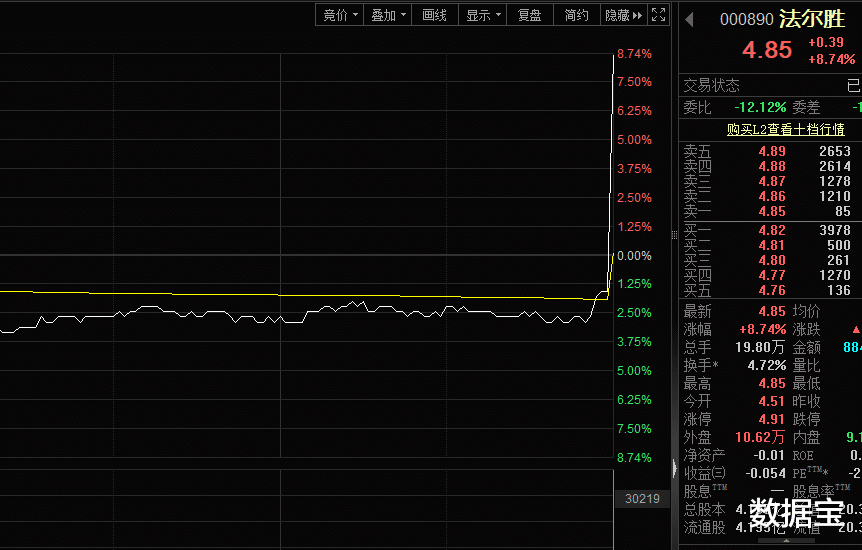Click the large price 4.85 header
The width and height of the screenshot is (862, 550).
tap(767, 50)
